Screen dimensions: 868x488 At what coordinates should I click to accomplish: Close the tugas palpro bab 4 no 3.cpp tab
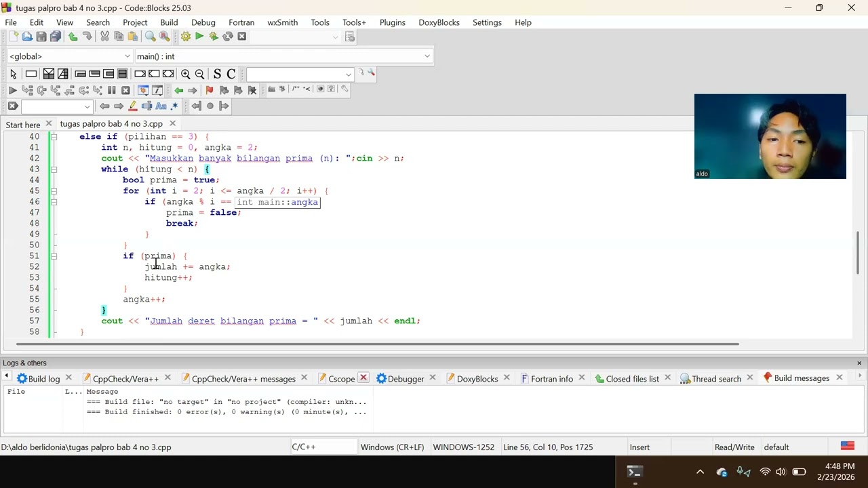[172, 123]
